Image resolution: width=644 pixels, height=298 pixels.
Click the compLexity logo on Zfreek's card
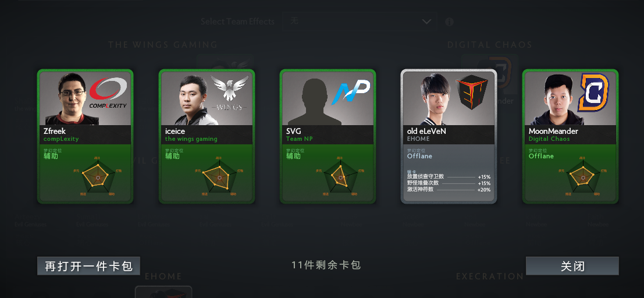(x=108, y=93)
